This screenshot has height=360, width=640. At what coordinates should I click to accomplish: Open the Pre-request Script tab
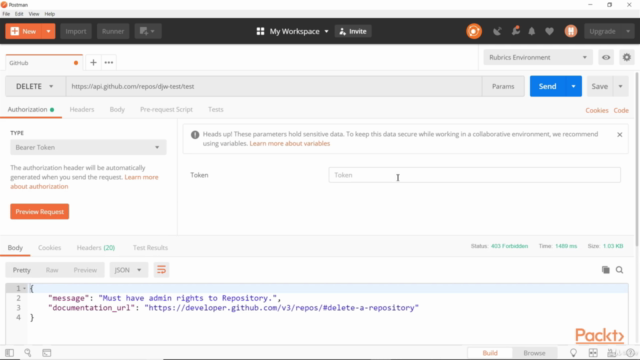click(166, 109)
